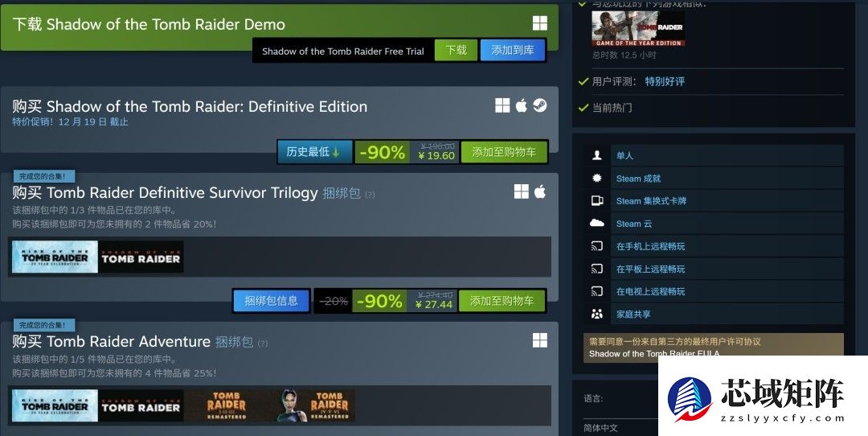Click the Windows icon on Demo banner
This screenshot has width=868, height=436.
tap(540, 23)
